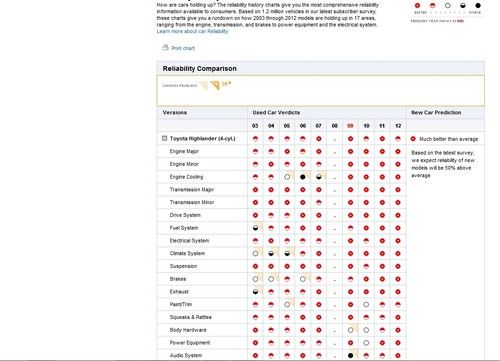
Task: Click Brakes 03 open rating circle
Action: (255, 279)
